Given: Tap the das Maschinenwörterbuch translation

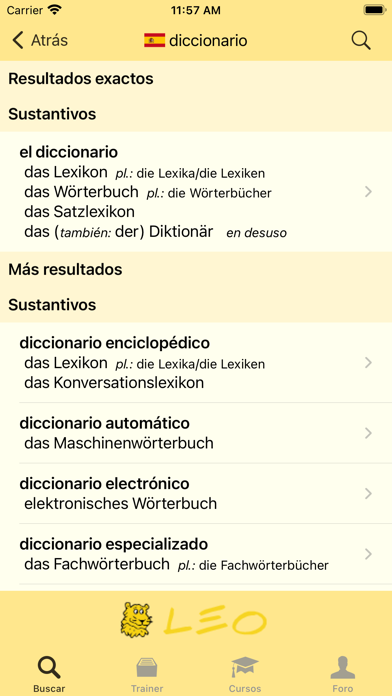Looking at the screenshot, I should click(x=119, y=443).
